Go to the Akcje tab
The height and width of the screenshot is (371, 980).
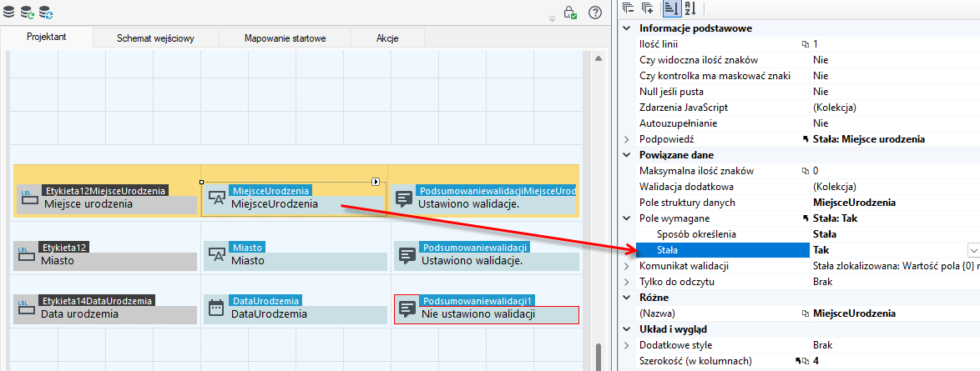coord(387,38)
